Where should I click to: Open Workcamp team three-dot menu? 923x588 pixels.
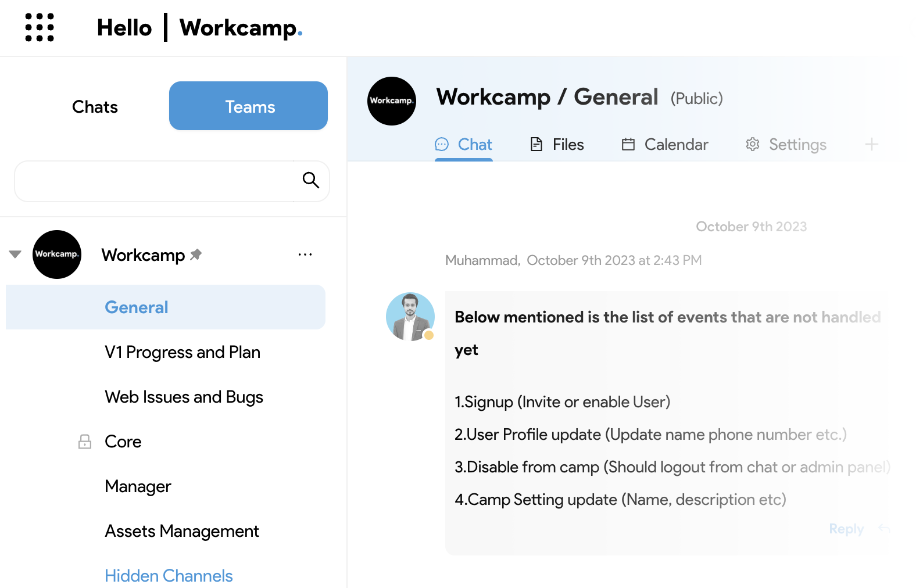coord(305,254)
